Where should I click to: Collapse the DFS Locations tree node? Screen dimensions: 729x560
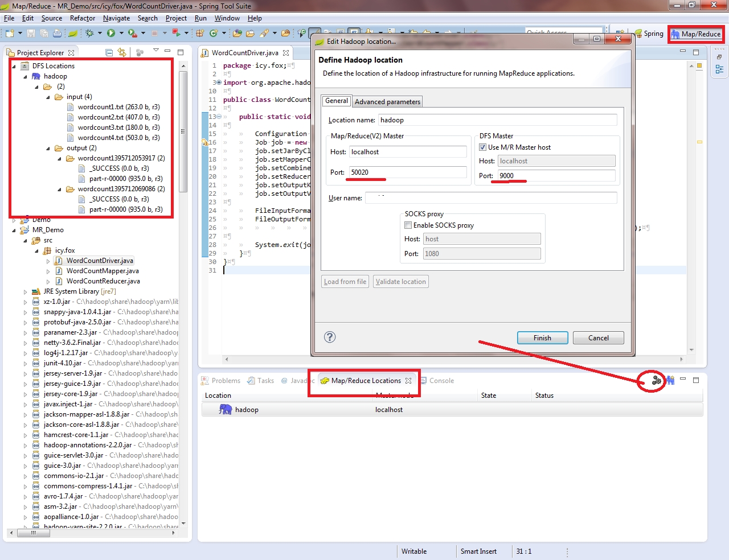tap(14, 66)
